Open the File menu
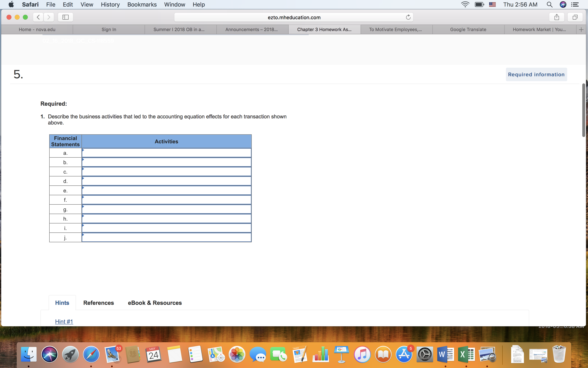 coord(51,4)
